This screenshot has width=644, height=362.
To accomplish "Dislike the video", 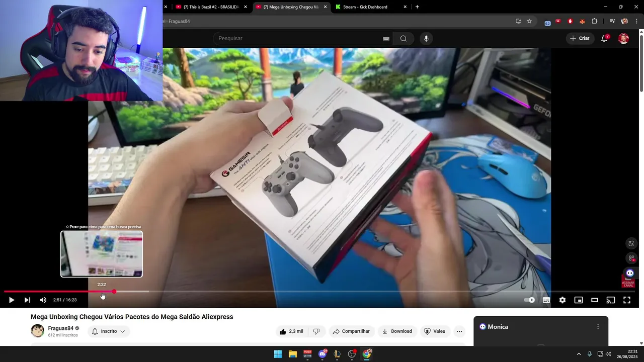I will (316, 331).
